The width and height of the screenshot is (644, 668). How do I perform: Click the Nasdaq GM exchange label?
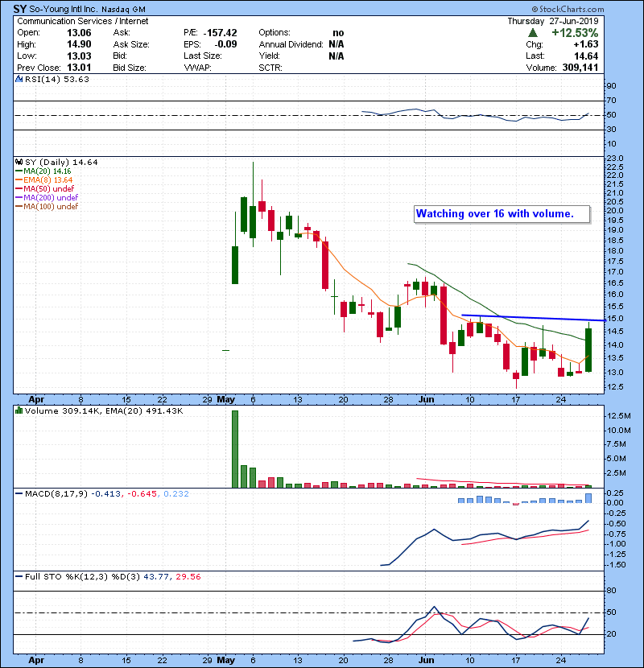tap(124, 10)
